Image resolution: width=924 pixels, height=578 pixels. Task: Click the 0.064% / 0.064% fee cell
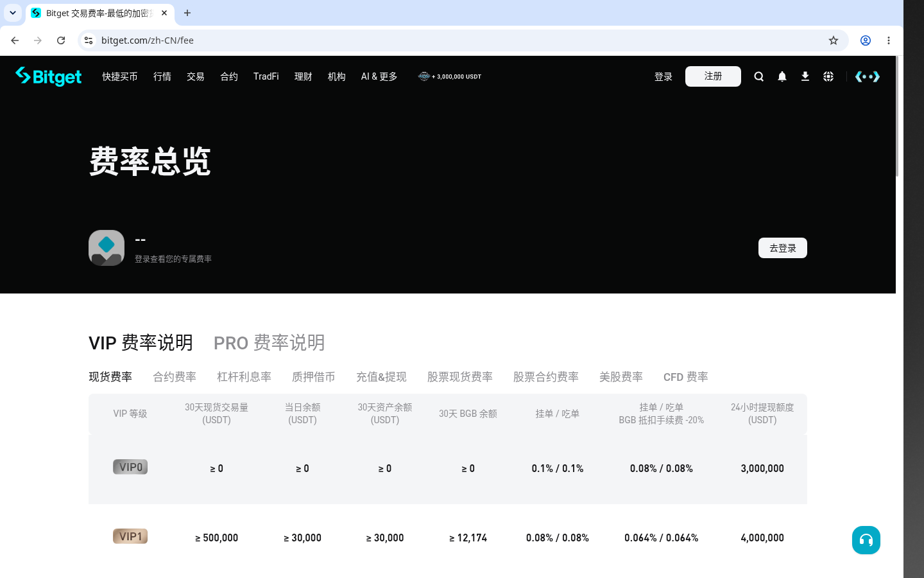[x=662, y=538]
